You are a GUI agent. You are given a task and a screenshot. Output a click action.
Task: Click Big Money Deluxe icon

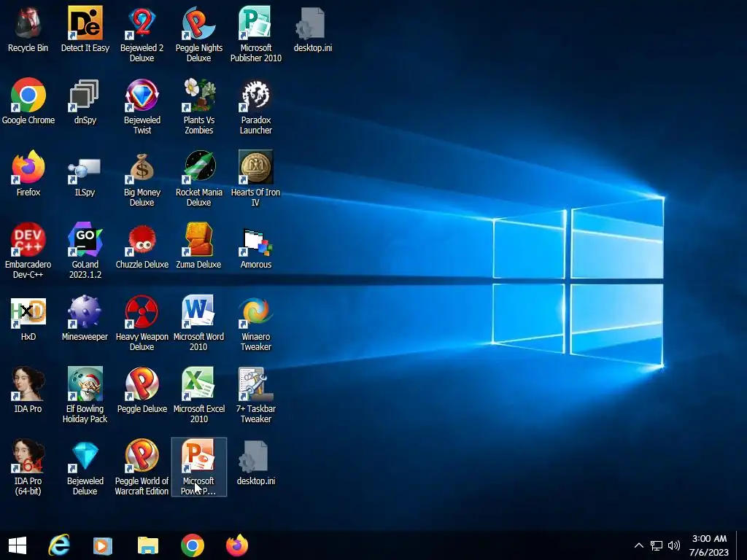pyautogui.click(x=142, y=179)
